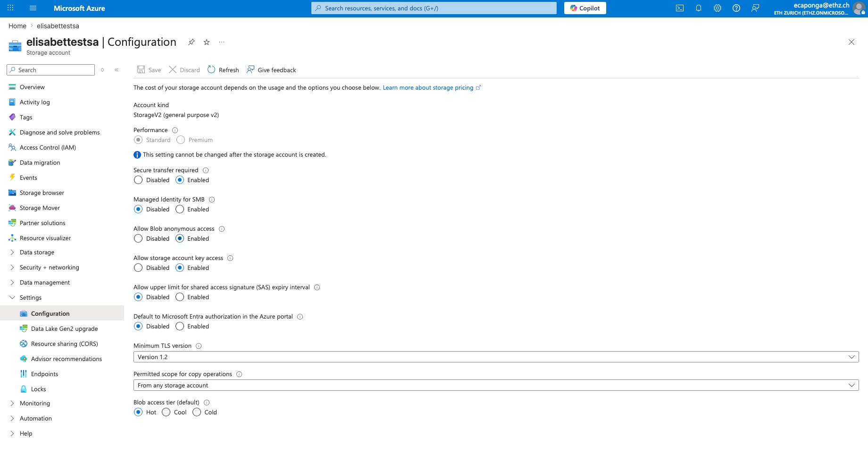Set Allow Blob anonymous access to Disabled
Image resolution: width=868 pixels, height=454 pixels.
(x=138, y=238)
